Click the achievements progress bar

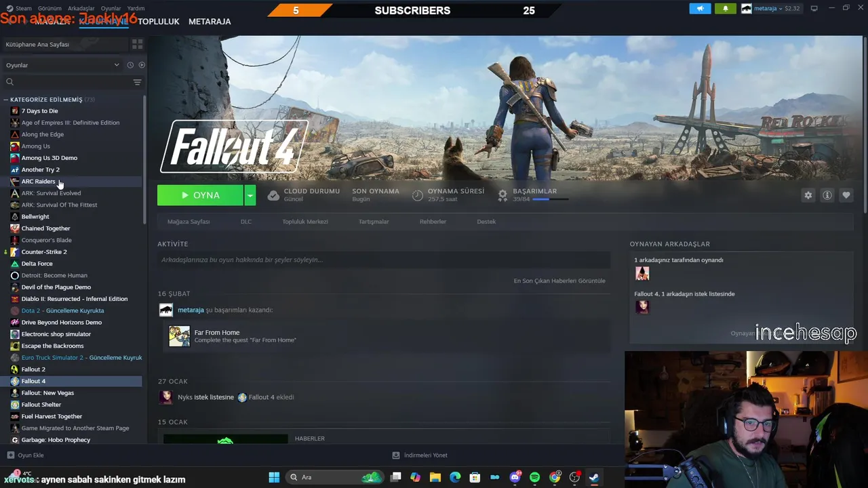(x=550, y=200)
